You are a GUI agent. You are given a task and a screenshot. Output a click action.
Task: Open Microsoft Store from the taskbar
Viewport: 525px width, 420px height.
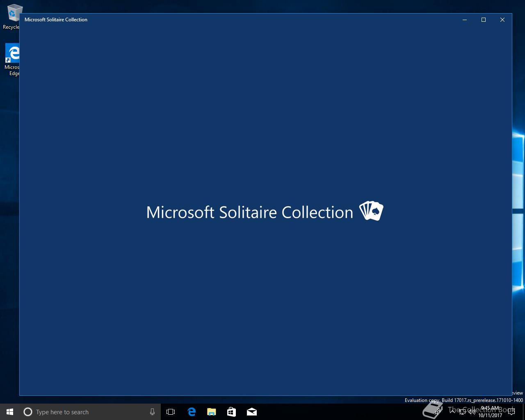pos(232,412)
